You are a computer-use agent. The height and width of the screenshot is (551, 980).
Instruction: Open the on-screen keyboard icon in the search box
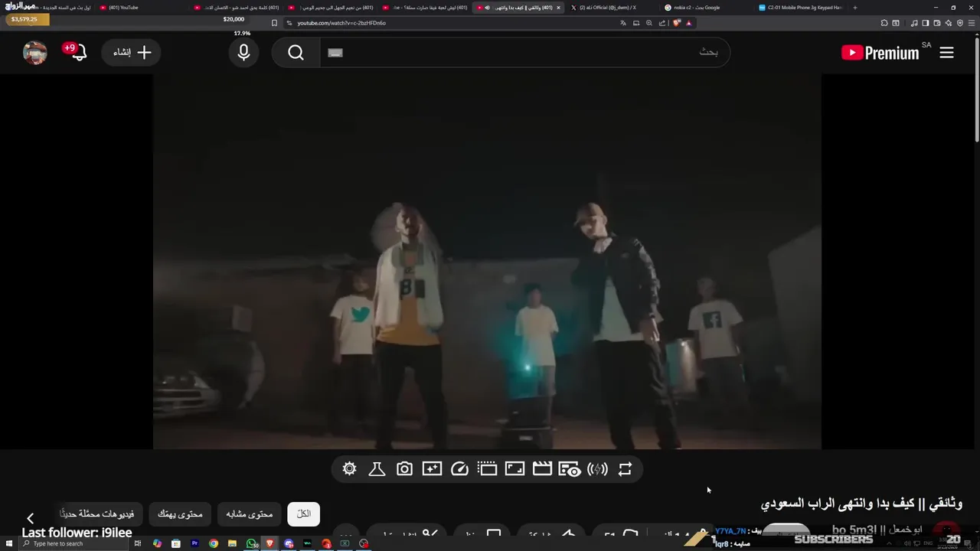(x=335, y=53)
